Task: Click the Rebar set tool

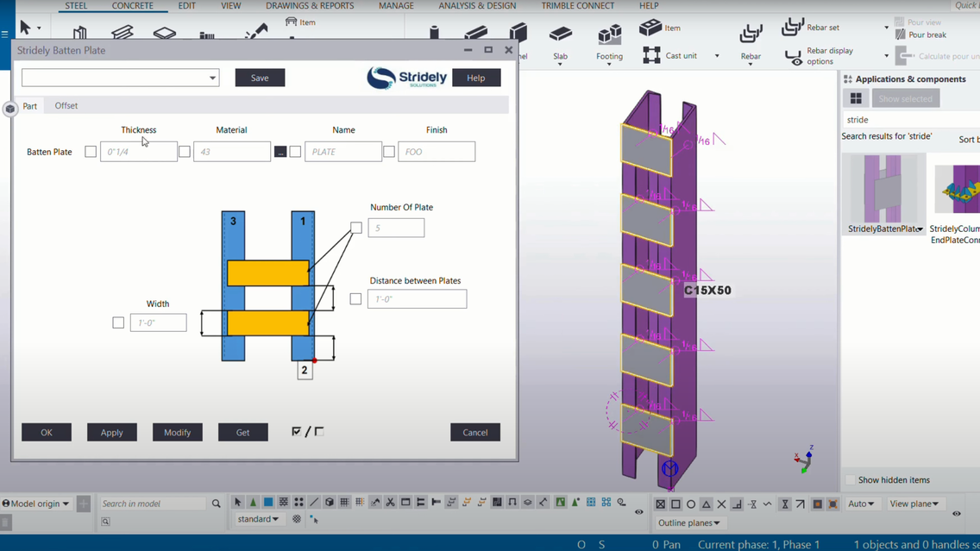Action: click(811, 27)
